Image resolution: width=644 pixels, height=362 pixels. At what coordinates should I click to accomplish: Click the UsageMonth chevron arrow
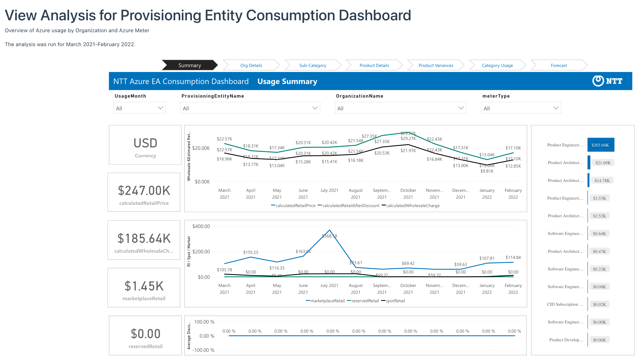[x=160, y=108]
